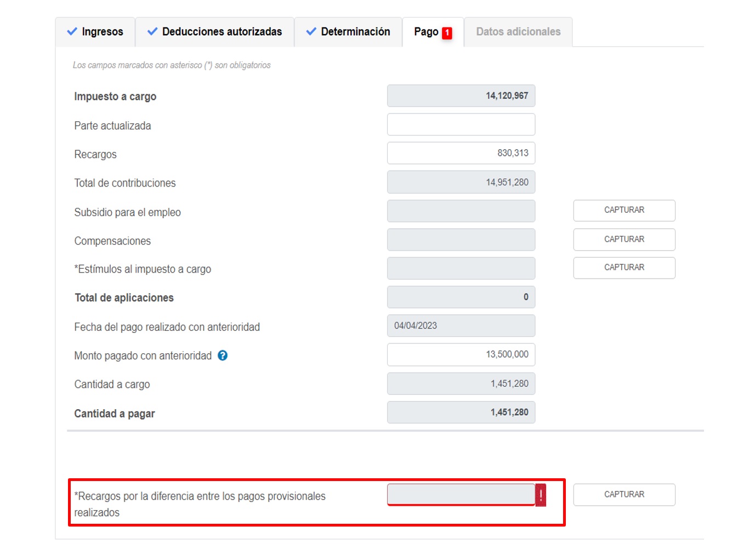The image size is (755, 560).
Task: Go to the Determinación tab
Action: 348,32
